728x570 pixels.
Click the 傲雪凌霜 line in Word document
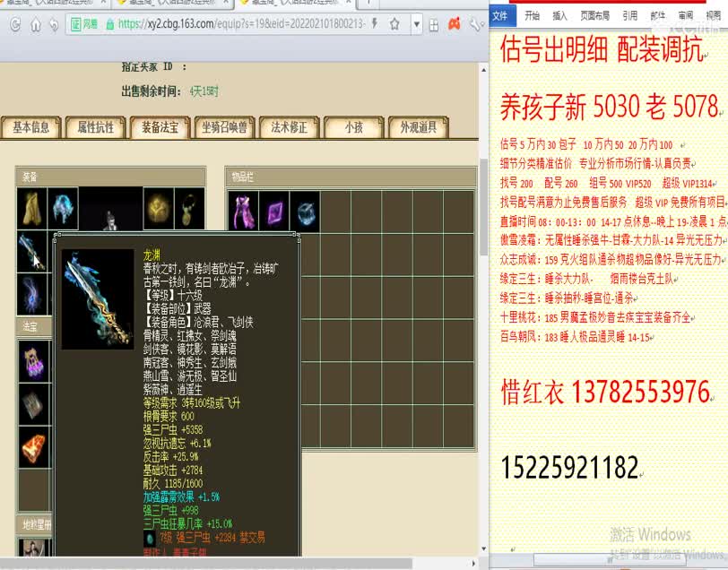tap(611, 240)
